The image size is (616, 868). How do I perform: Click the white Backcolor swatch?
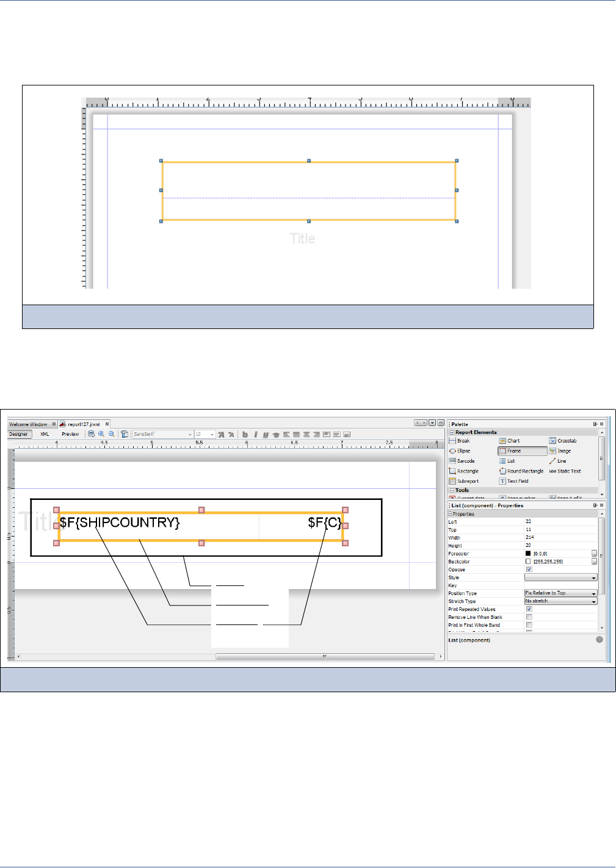tap(528, 562)
